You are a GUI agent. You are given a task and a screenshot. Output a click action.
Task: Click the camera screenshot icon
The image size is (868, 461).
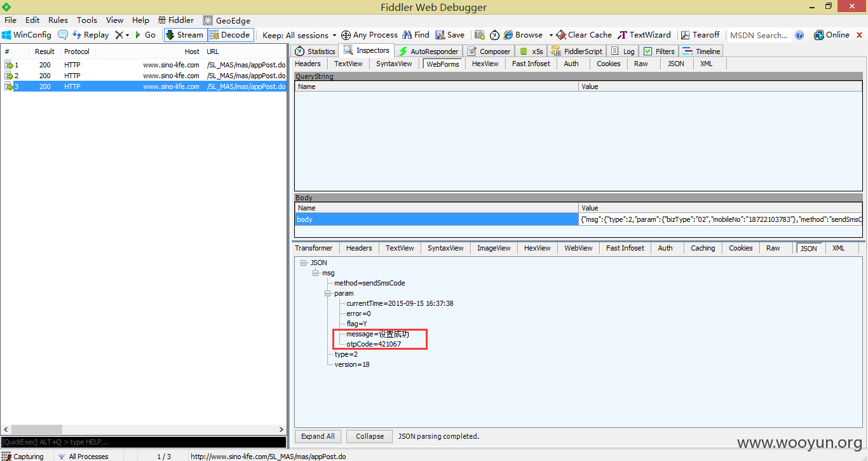pos(480,35)
